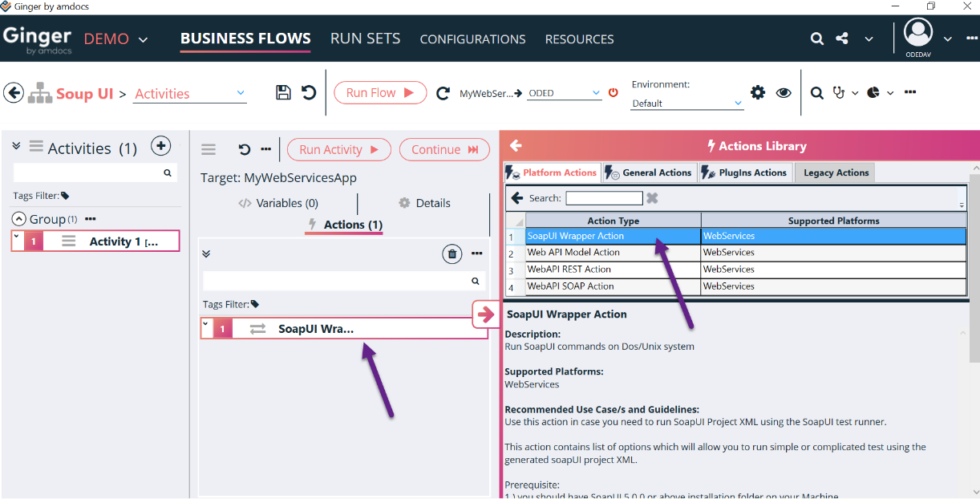Open the environment settings gear icon

(758, 92)
